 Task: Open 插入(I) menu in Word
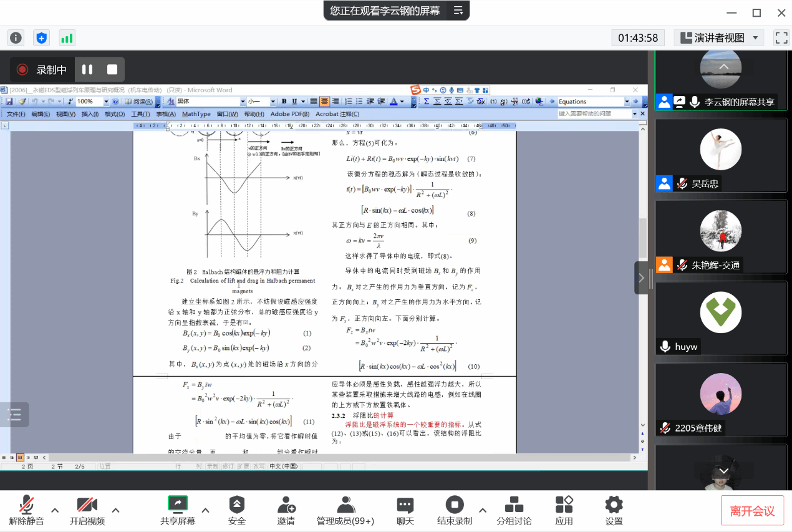click(x=90, y=114)
